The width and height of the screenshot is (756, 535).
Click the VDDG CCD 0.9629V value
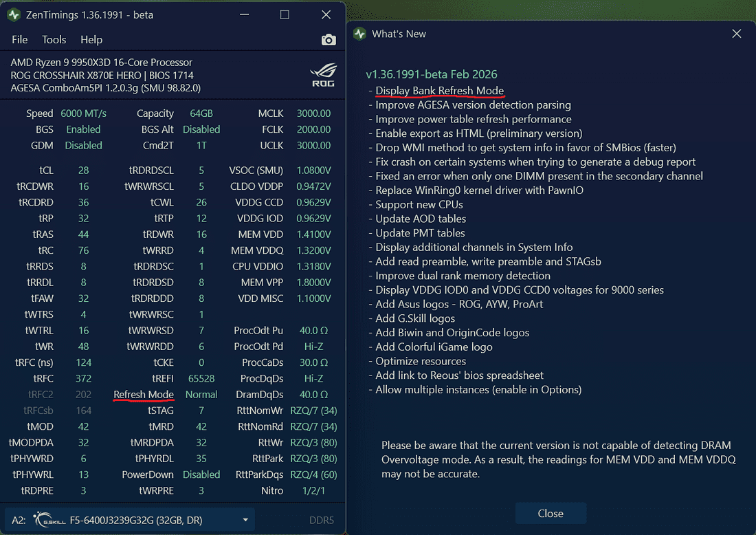point(313,202)
